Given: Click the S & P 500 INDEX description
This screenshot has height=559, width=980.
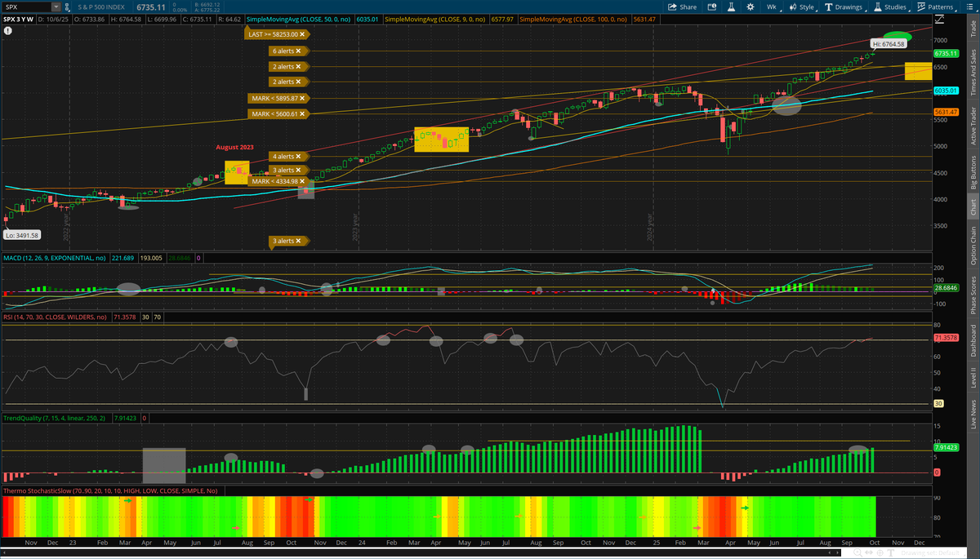Looking at the screenshot, I should pos(100,7).
